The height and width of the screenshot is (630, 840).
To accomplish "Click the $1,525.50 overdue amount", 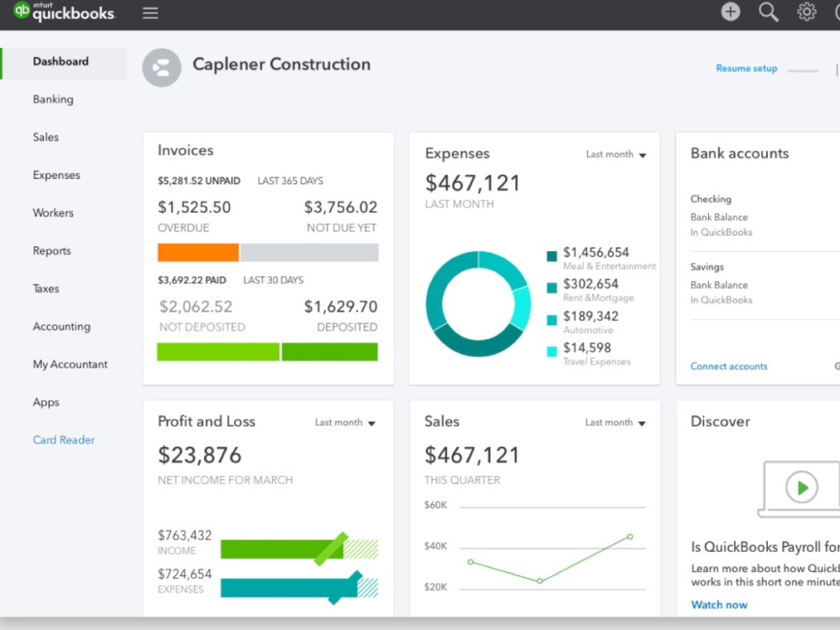I will click(195, 207).
